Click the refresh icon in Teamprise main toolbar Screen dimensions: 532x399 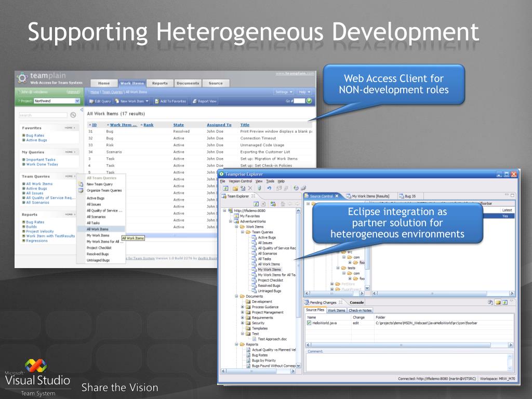[x=225, y=188]
